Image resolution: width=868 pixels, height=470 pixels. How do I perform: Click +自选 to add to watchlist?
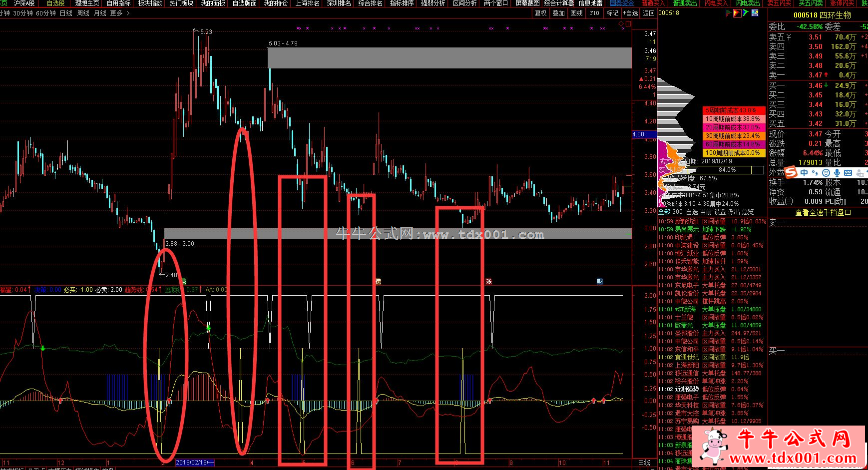coord(631,13)
